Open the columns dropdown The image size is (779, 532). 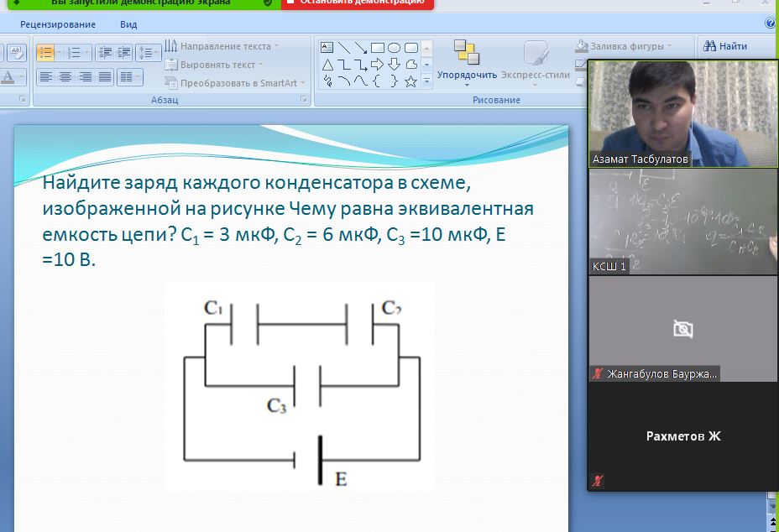129,77
